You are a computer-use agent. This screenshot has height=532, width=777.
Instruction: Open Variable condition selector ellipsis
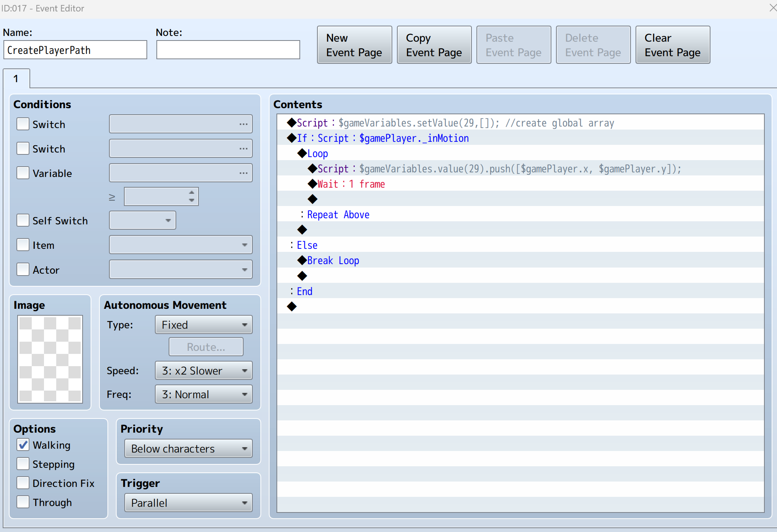pos(243,173)
